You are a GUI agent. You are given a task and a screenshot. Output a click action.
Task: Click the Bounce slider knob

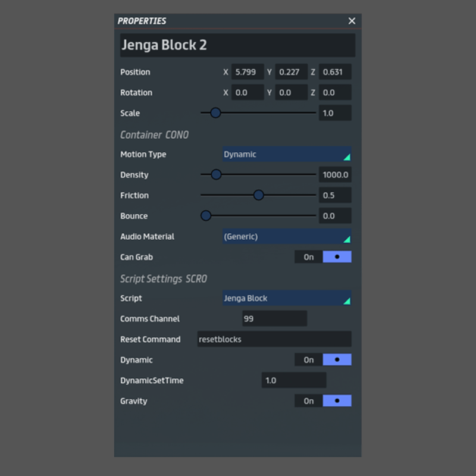206,215
